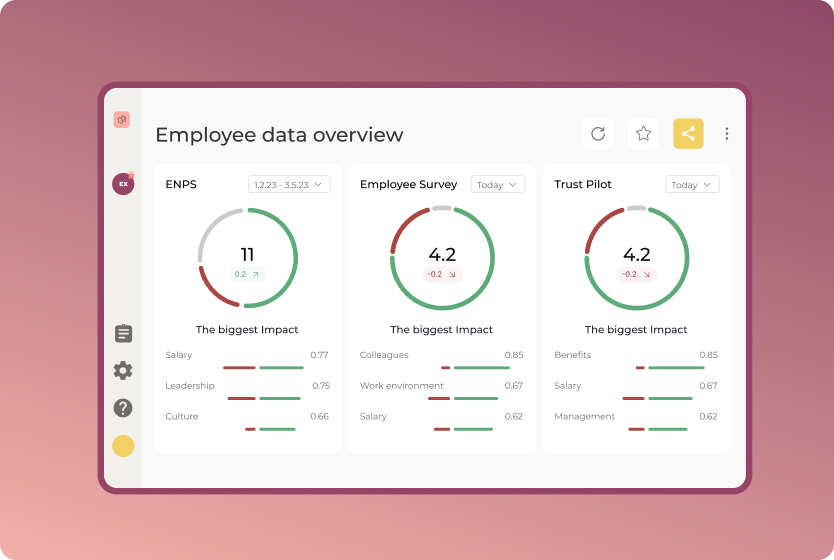Click the Employee Survey 4.2 donut chart
This screenshot has height=560, width=834.
pyautogui.click(x=442, y=258)
